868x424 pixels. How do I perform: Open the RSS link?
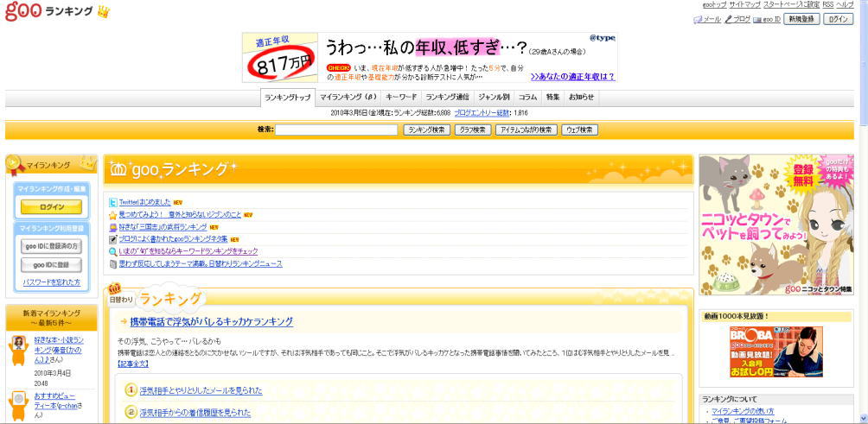[x=828, y=4]
